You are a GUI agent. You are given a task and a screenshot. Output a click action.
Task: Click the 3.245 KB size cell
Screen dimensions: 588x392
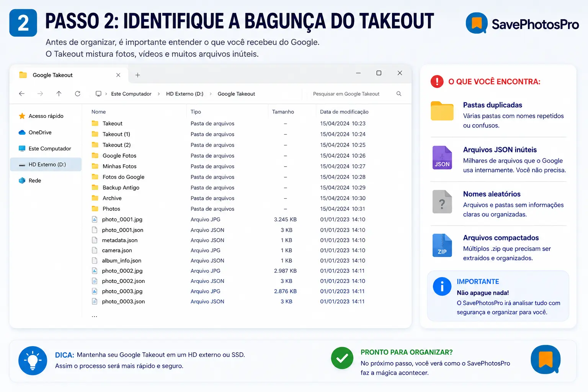pyautogui.click(x=285, y=220)
